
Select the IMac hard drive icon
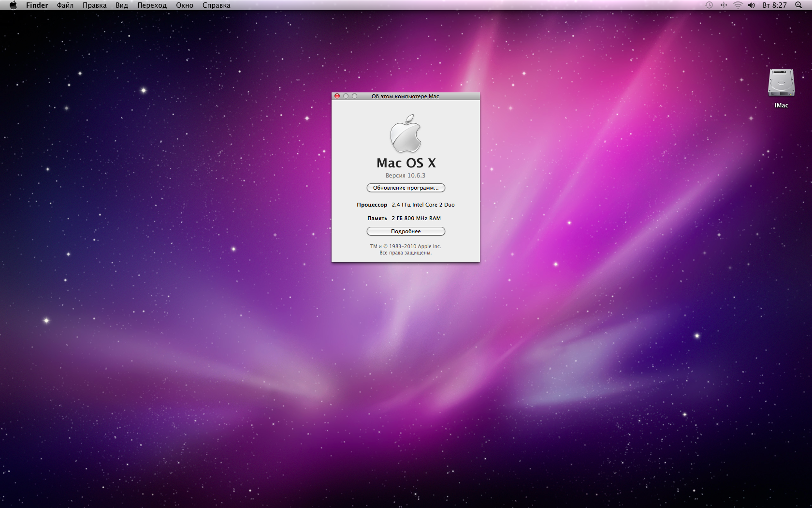[x=782, y=83]
